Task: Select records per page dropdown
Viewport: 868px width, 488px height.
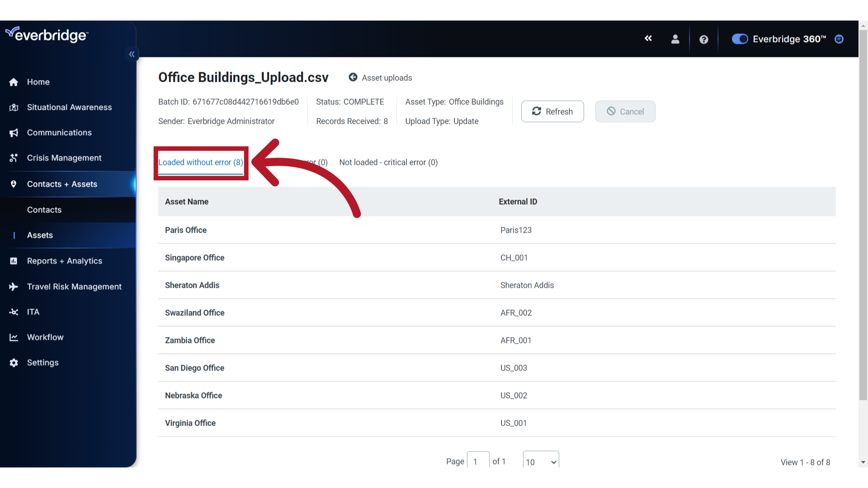Action: (x=539, y=461)
